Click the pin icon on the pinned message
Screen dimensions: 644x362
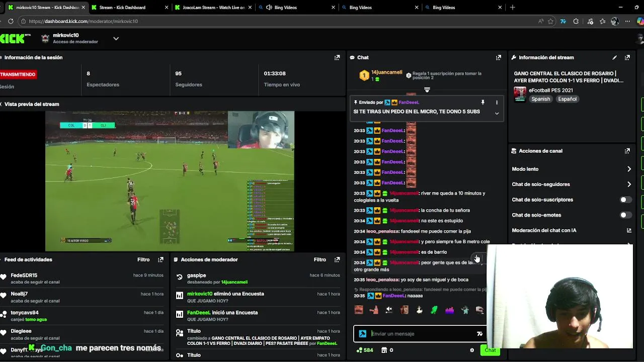482,102
